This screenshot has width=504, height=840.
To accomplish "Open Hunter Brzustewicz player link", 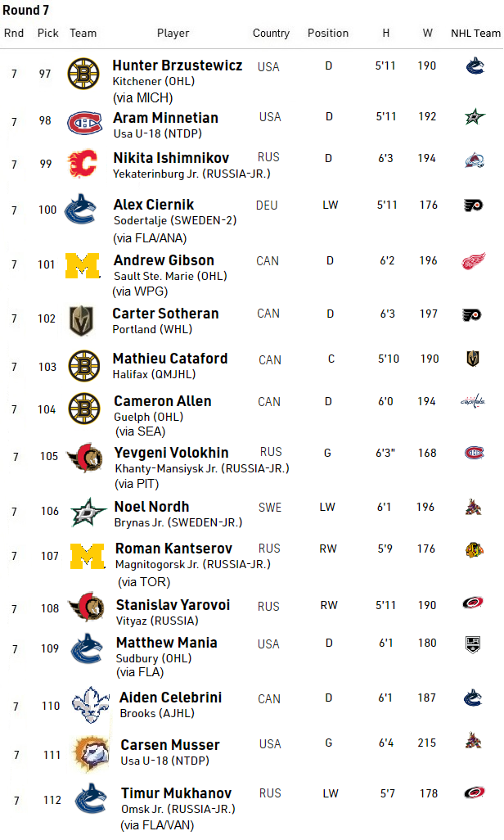I will click(x=178, y=65).
